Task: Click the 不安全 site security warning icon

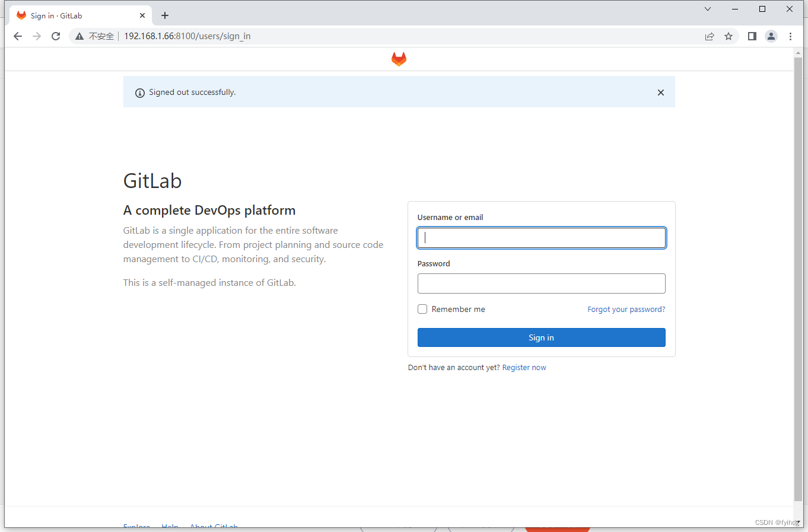Action: [79, 36]
